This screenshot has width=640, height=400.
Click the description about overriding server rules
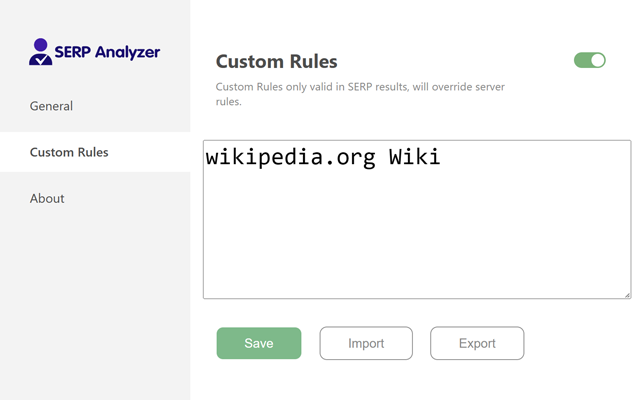click(360, 94)
